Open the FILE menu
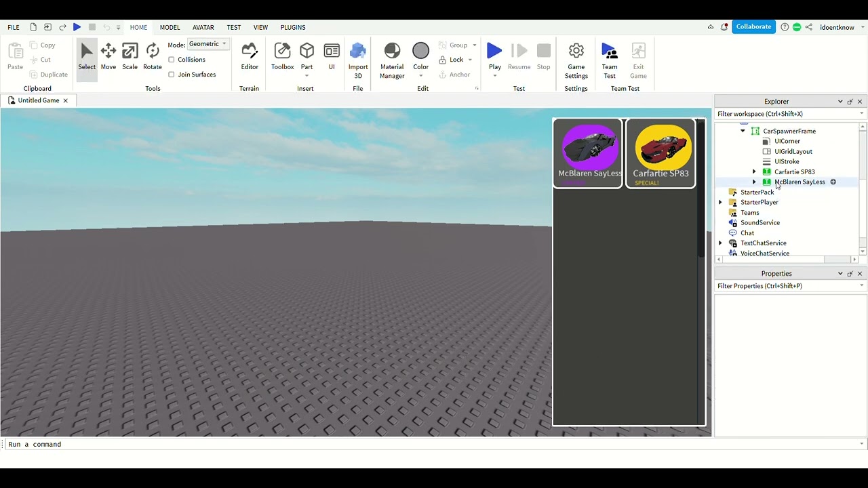Viewport: 868px width, 488px height. click(x=14, y=27)
